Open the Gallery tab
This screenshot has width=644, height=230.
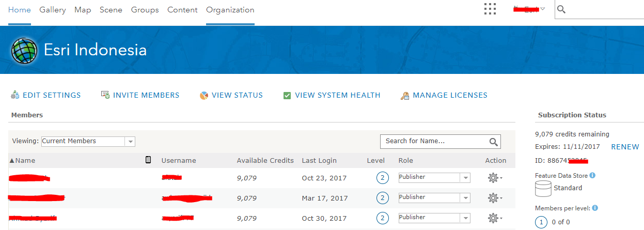tap(53, 10)
